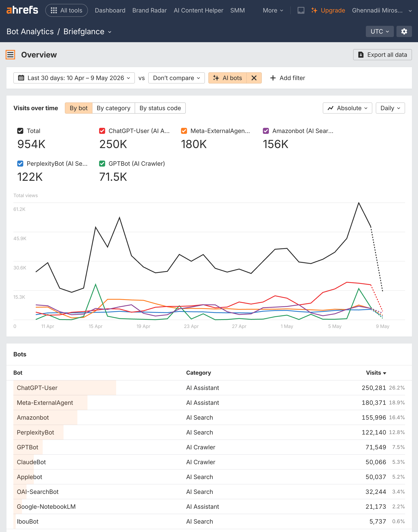Click the 15 Apr chart axis label

tap(95, 326)
